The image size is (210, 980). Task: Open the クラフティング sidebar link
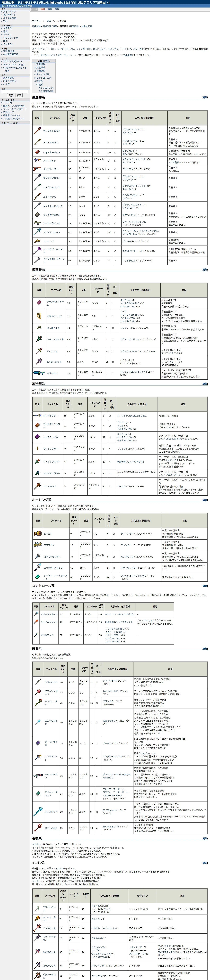click(x=11, y=38)
